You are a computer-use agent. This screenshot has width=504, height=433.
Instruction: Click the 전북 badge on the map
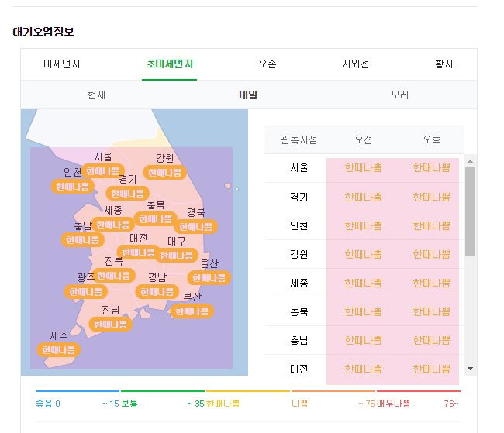(113, 276)
